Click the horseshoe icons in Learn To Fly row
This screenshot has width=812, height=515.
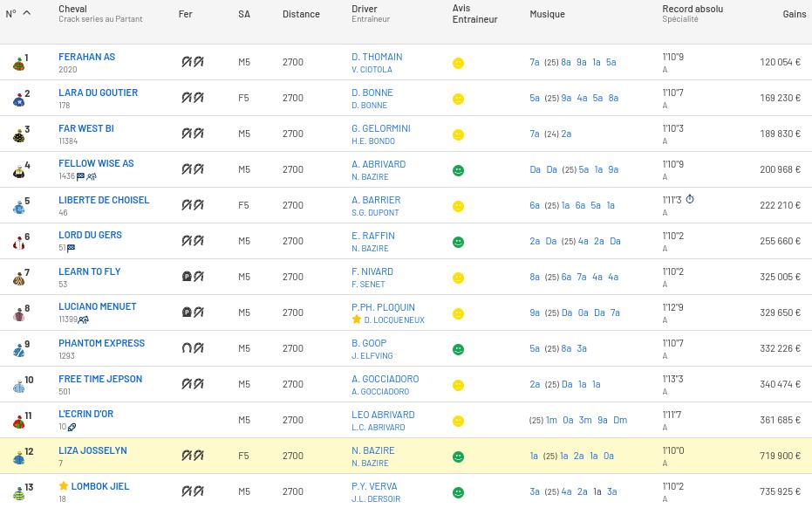[x=192, y=277]
